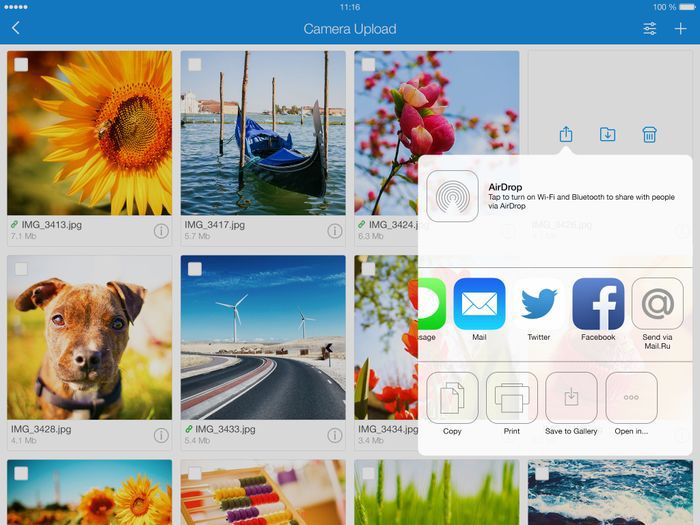Open info for IMG_3417.jpg
The image size is (700, 525).
click(335, 231)
